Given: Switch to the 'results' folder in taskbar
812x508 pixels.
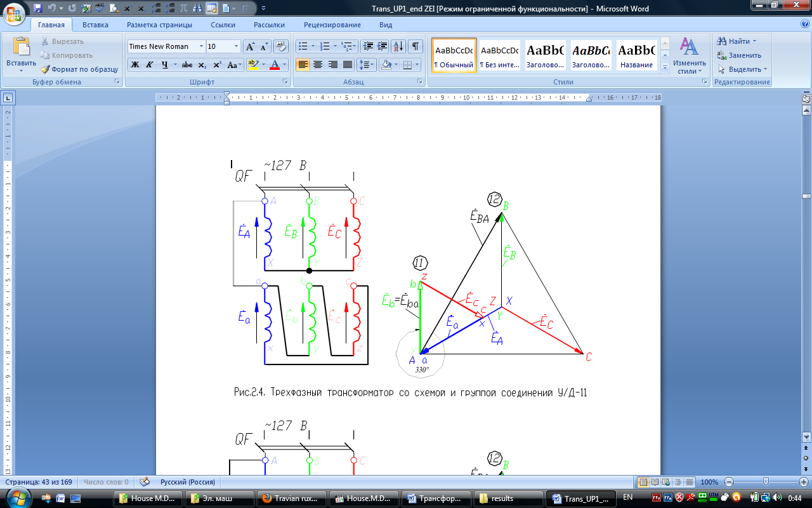Looking at the screenshot, I should (507, 498).
